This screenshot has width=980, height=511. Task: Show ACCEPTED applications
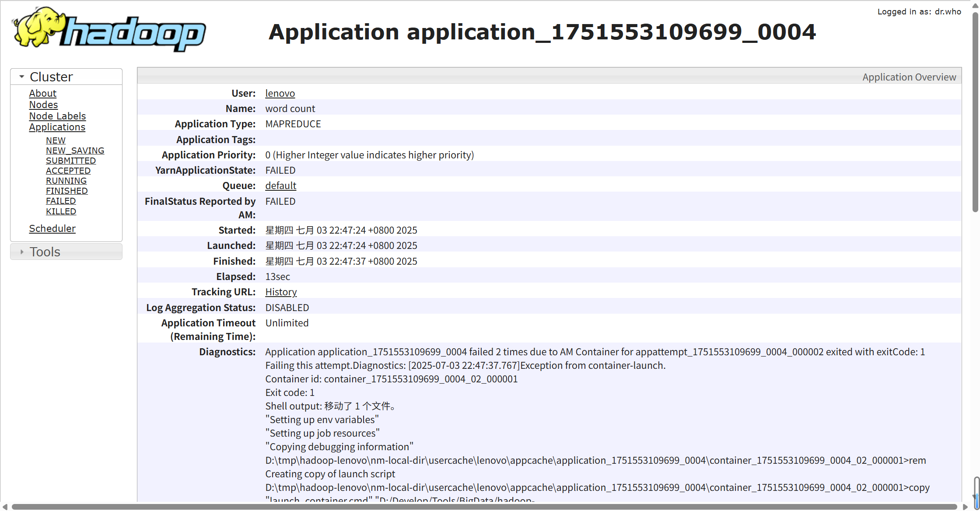point(68,171)
